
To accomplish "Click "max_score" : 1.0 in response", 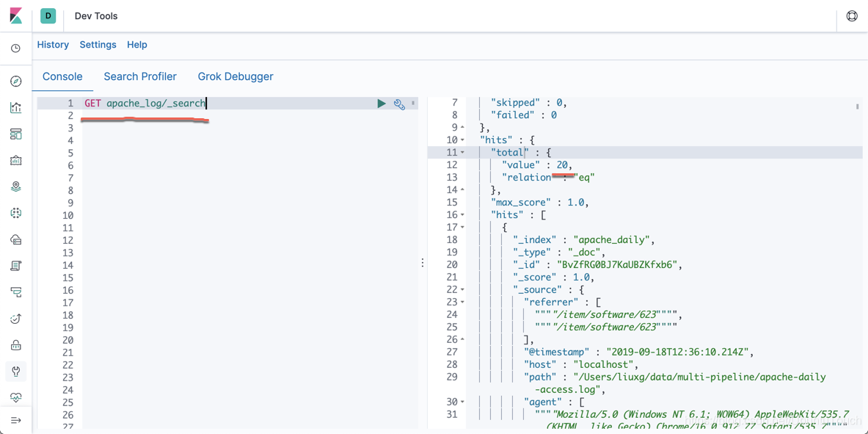I will pyautogui.click(x=540, y=202).
